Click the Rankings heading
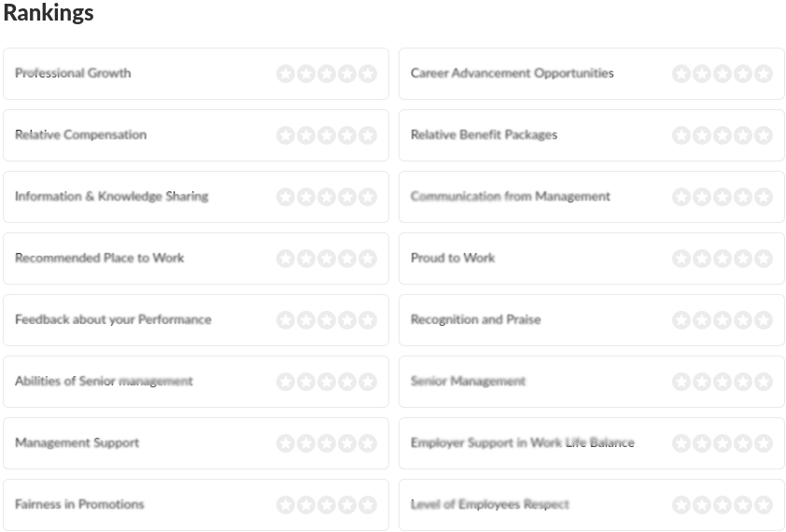Image resolution: width=786 pixels, height=532 pixels. 49,14
